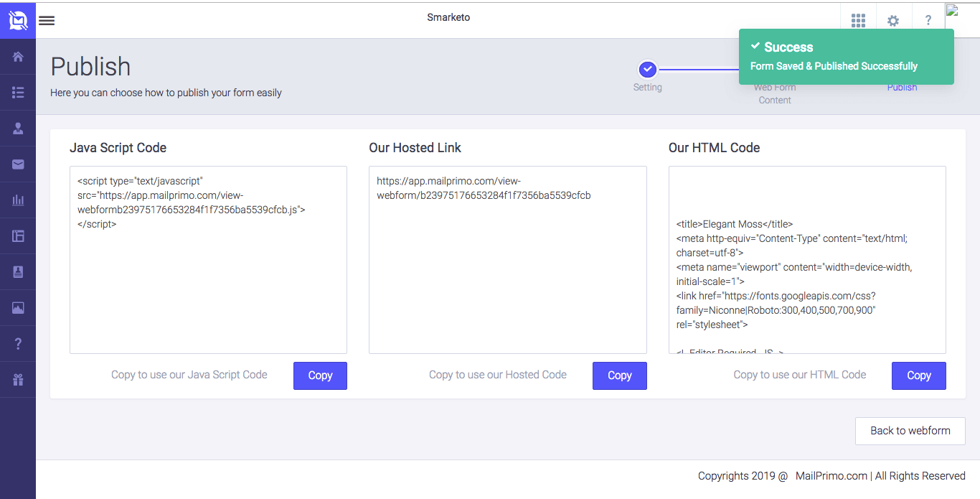Click the broken profile image in header

[953, 10]
